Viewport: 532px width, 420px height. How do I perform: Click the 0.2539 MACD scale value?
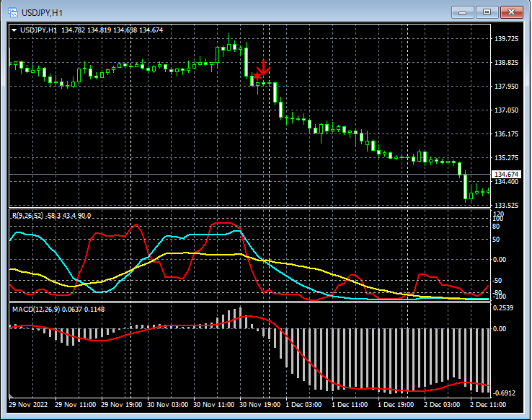(x=503, y=308)
